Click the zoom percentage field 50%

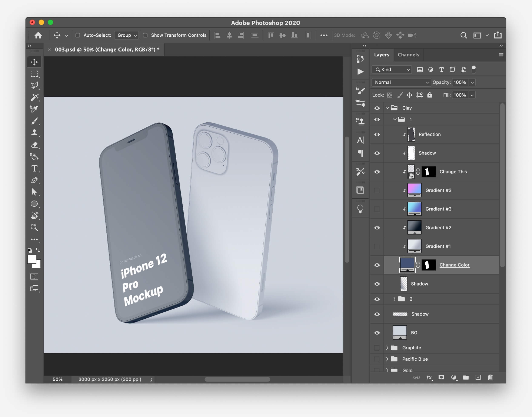pos(58,379)
